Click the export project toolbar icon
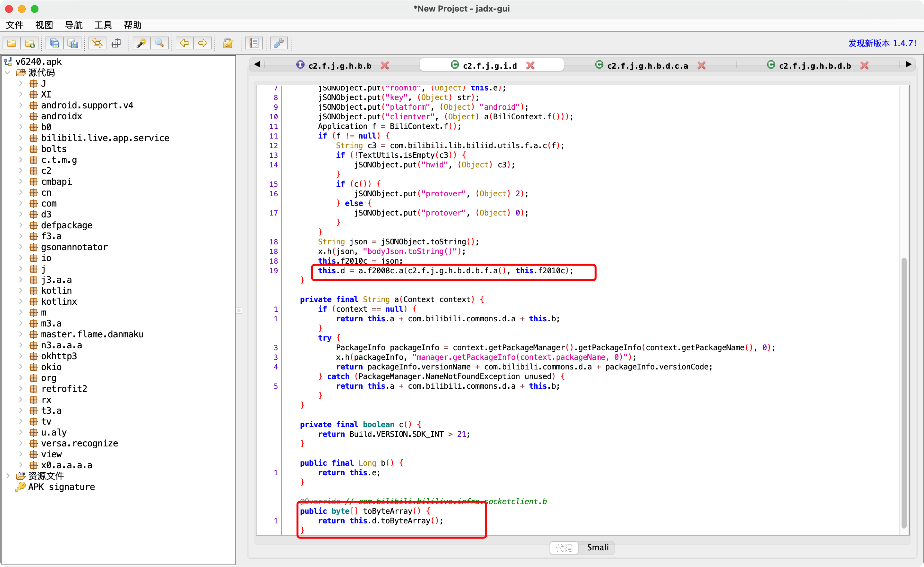This screenshot has width=924, height=567. [72, 43]
